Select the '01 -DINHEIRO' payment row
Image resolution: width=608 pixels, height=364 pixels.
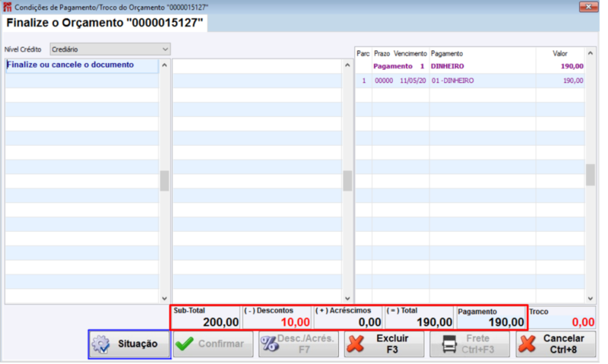click(470, 81)
